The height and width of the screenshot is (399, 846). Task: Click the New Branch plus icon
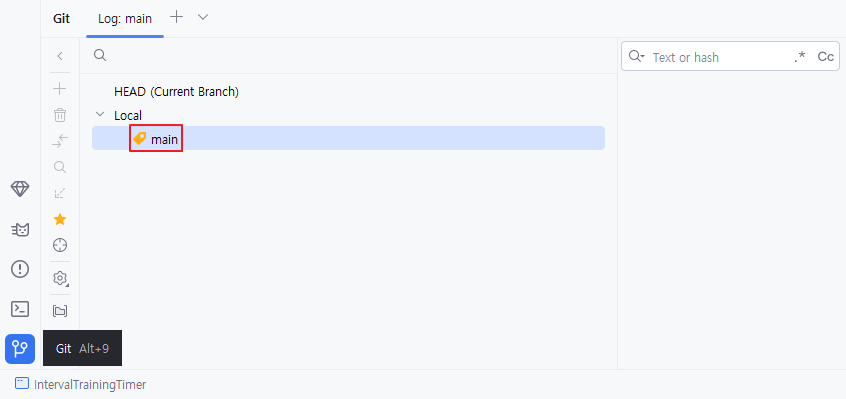60,88
